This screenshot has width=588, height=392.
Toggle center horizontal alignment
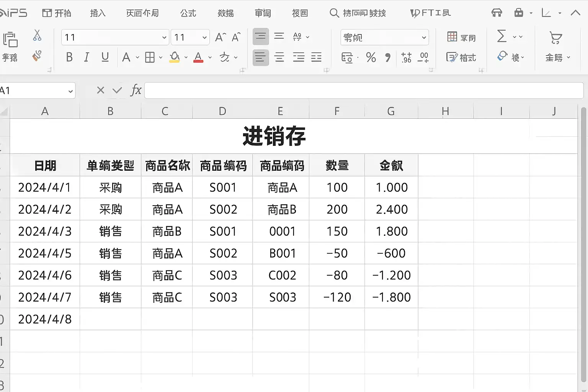(x=279, y=57)
